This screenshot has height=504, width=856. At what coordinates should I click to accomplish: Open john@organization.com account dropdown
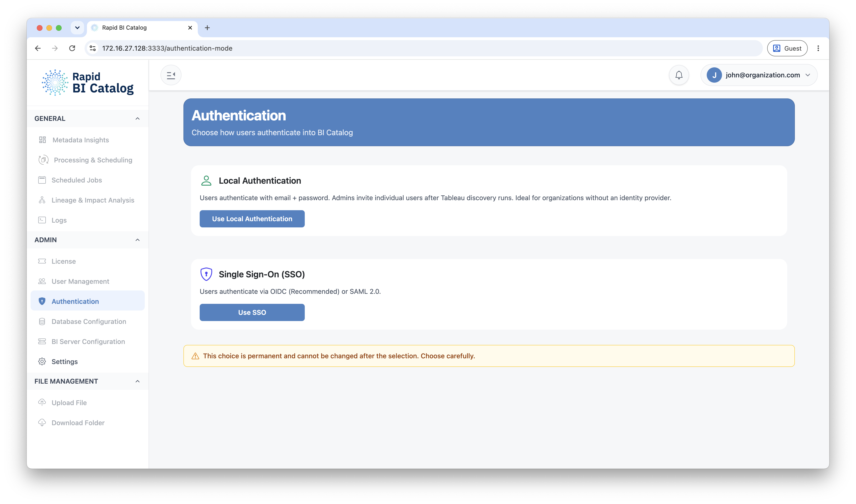click(x=759, y=75)
